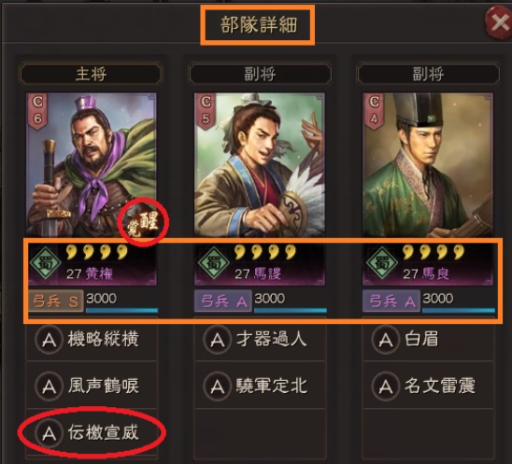
Task: Click the 主将 slot header
Action: [x=91, y=74]
